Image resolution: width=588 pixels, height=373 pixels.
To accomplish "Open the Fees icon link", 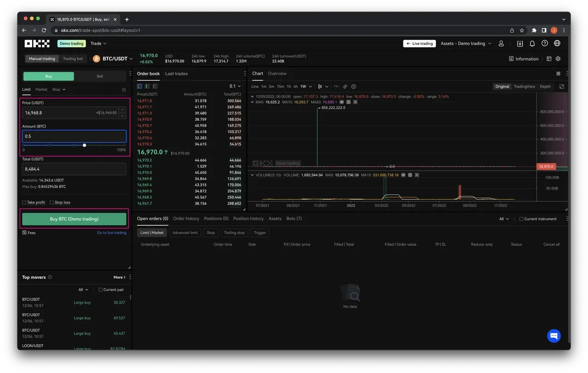I will pos(29,233).
